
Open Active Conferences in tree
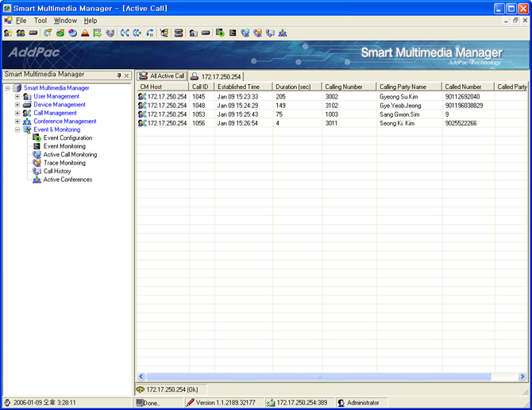(x=67, y=180)
